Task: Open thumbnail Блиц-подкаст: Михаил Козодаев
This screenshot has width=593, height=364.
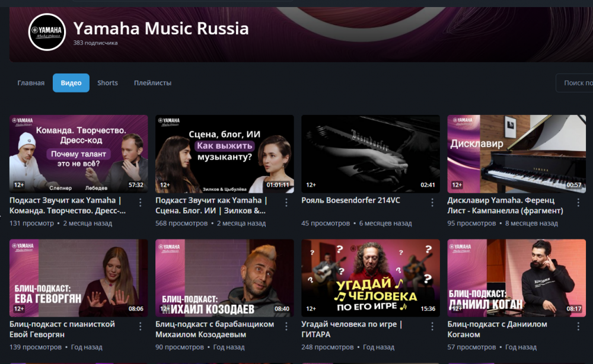Action: [225, 278]
